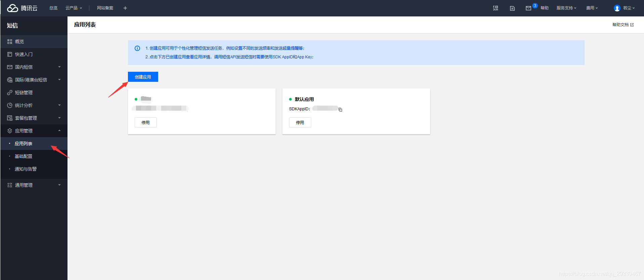
Task: Click the 应用列表 page title
Action: [x=85, y=25]
